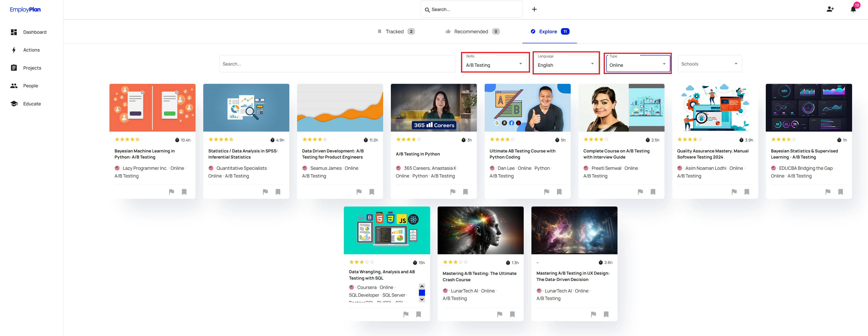Viewport: 868px width, 336px height.
Task: Bookmark the Bayesian Statistics & Supervised Learning course
Action: (840, 192)
